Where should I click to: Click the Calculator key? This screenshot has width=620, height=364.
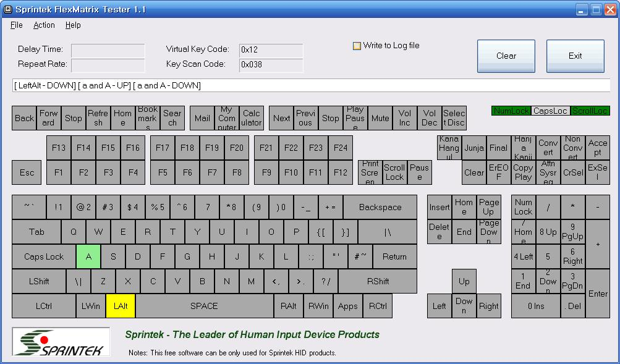click(251, 118)
